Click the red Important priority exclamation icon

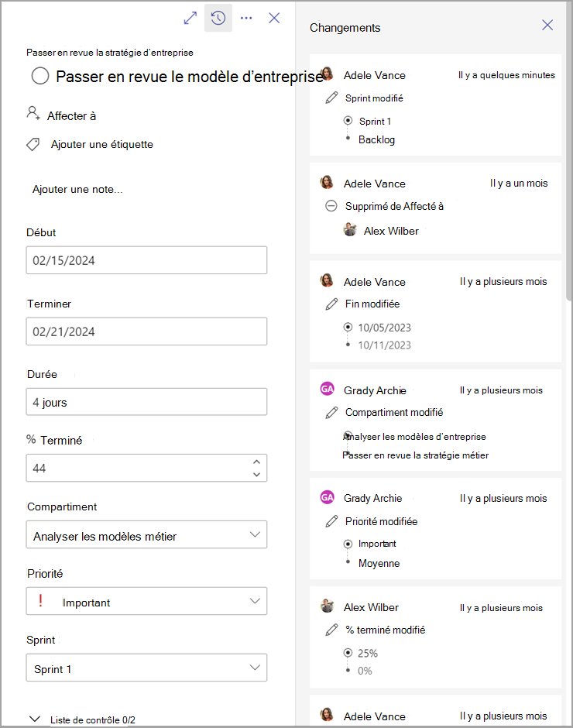41,601
